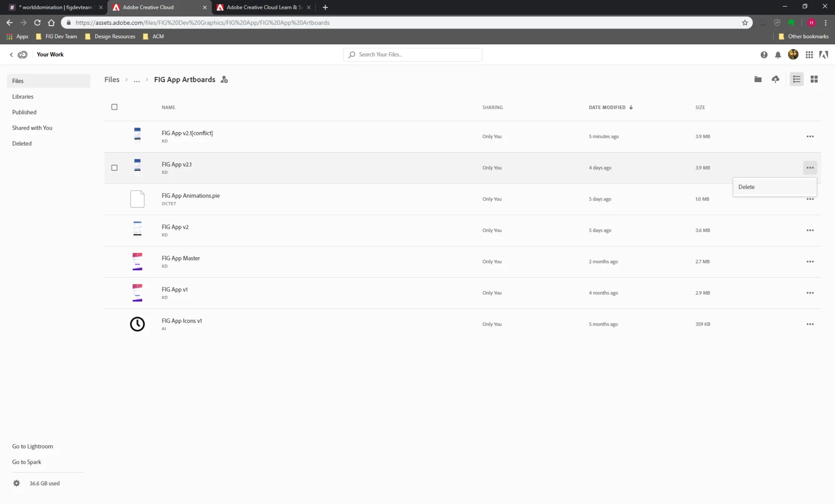Open Chrome menu three dots

click(826, 22)
